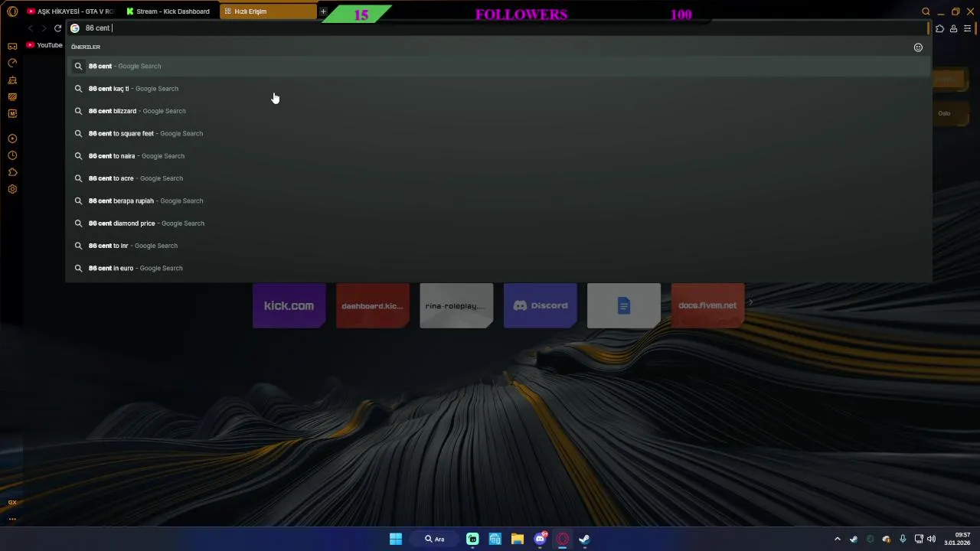This screenshot has height=551, width=980.
Task: Open the docs.fivem.net speed dial tile
Action: (707, 305)
